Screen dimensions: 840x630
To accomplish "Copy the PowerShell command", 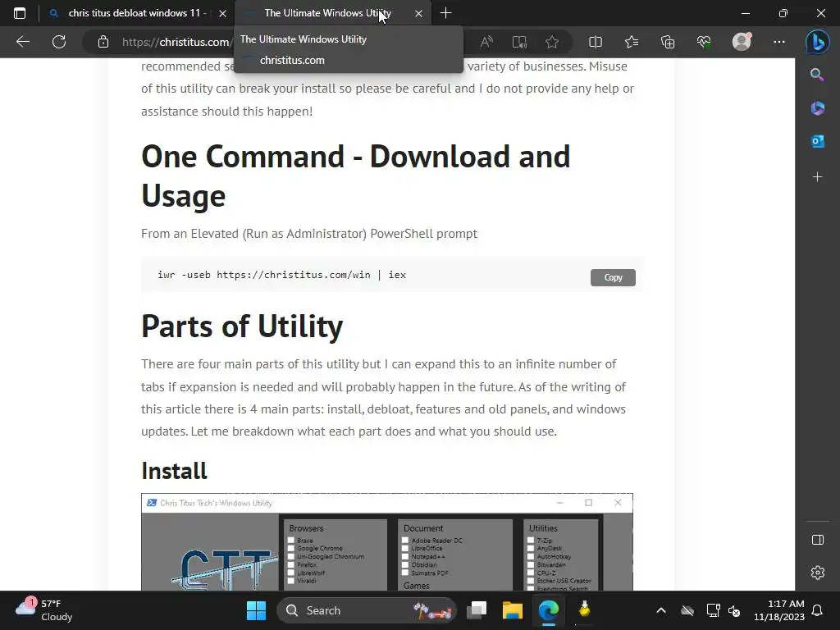I will pyautogui.click(x=613, y=277).
